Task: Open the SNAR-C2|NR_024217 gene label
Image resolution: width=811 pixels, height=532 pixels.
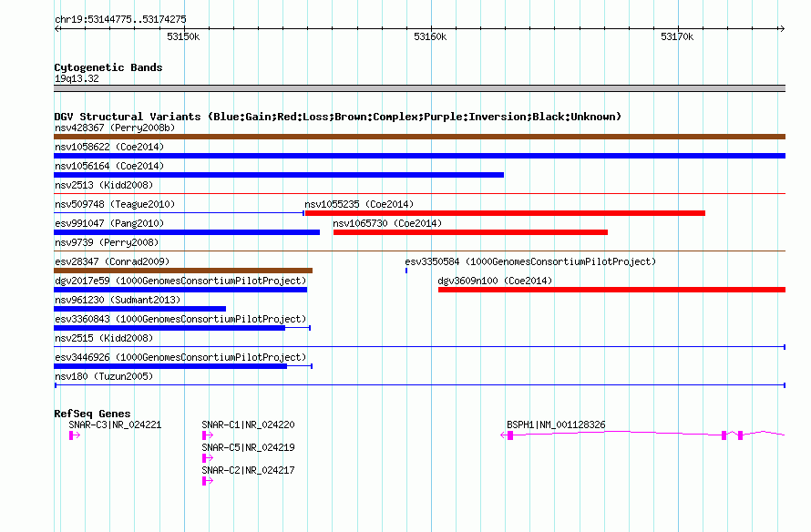Action: tap(248, 470)
